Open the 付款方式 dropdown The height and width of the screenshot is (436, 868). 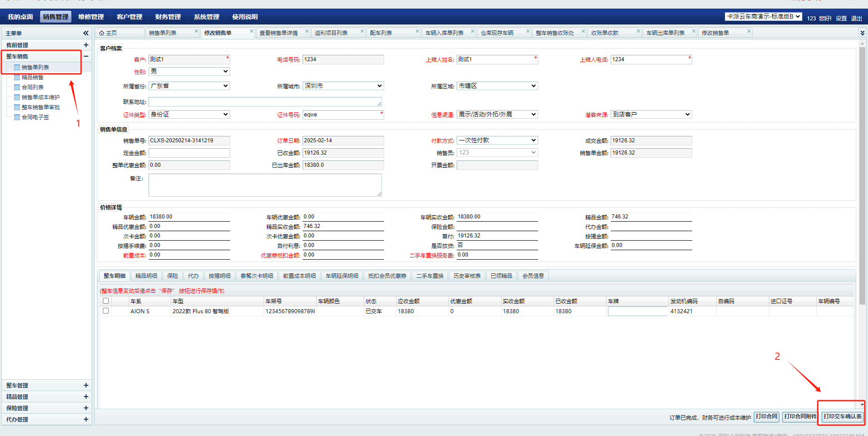click(x=497, y=140)
